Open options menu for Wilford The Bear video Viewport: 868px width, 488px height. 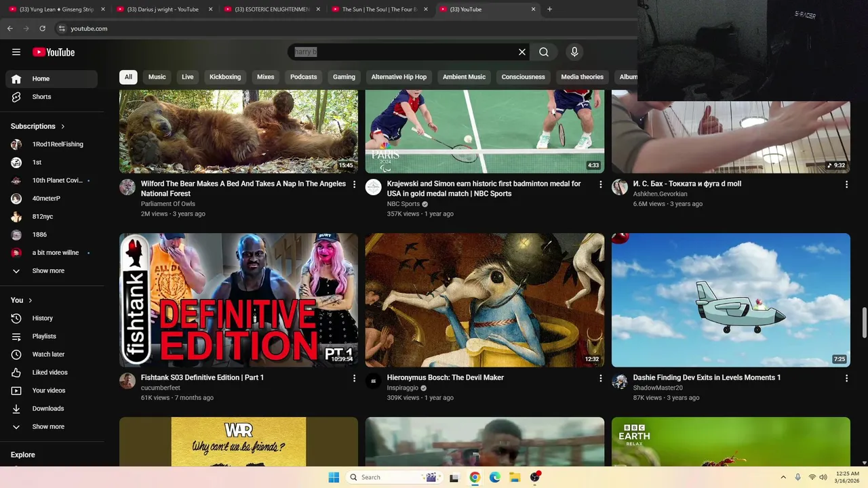[x=354, y=184]
